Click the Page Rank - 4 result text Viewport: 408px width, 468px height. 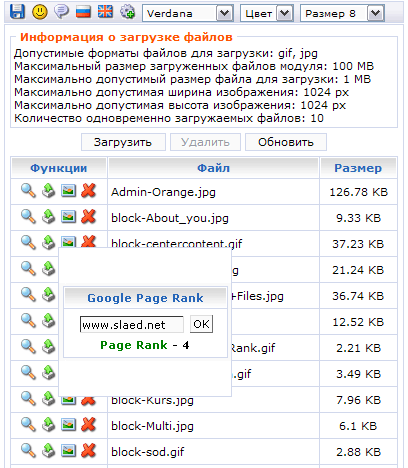[x=145, y=345]
